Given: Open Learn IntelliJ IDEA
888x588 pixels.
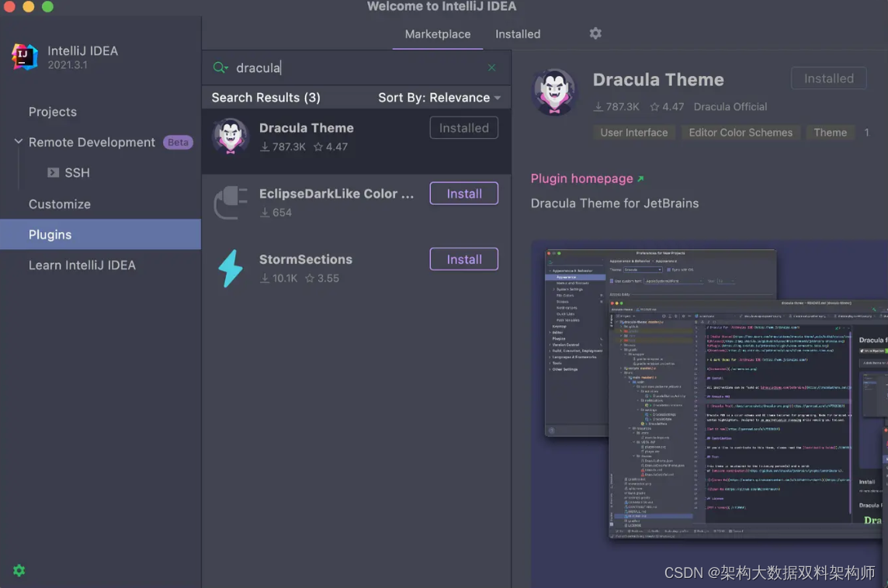Looking at the screenshot, I should click(82, 265).
